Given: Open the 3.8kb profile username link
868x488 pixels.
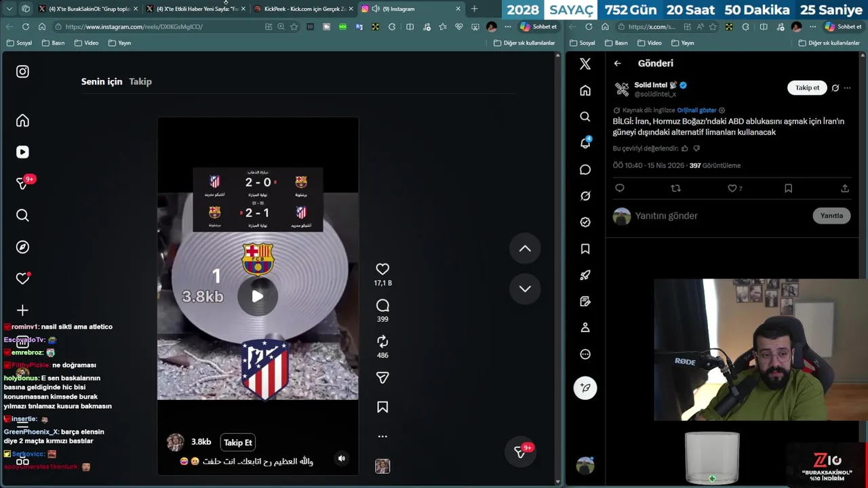Looking at the screenshot, I should 201,442.
